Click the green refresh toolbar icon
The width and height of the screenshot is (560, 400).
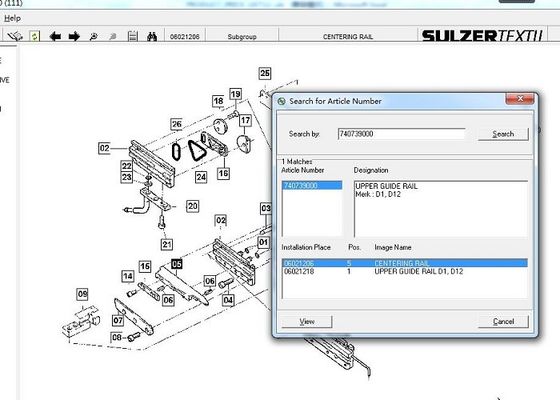(34, 36)
